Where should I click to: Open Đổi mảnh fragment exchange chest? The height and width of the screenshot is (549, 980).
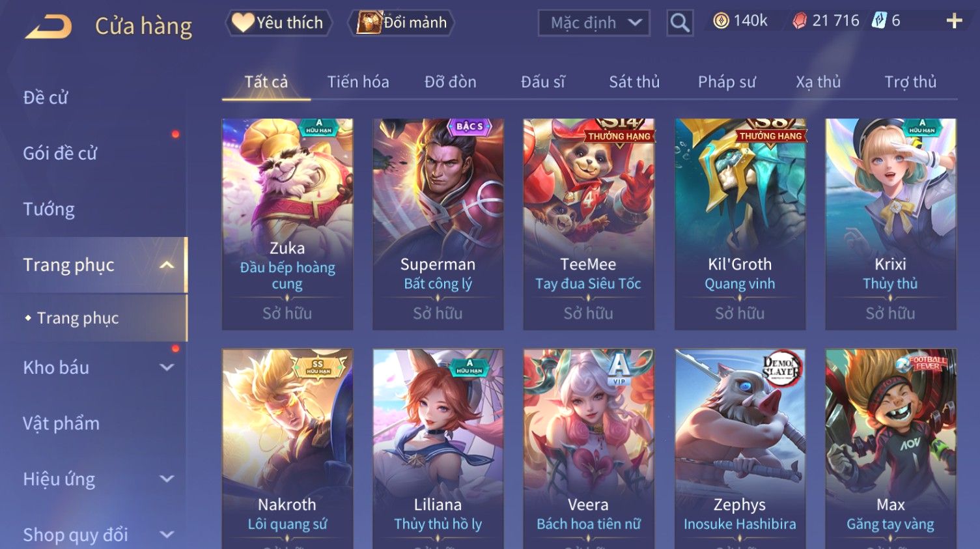(x=401, y=23)
